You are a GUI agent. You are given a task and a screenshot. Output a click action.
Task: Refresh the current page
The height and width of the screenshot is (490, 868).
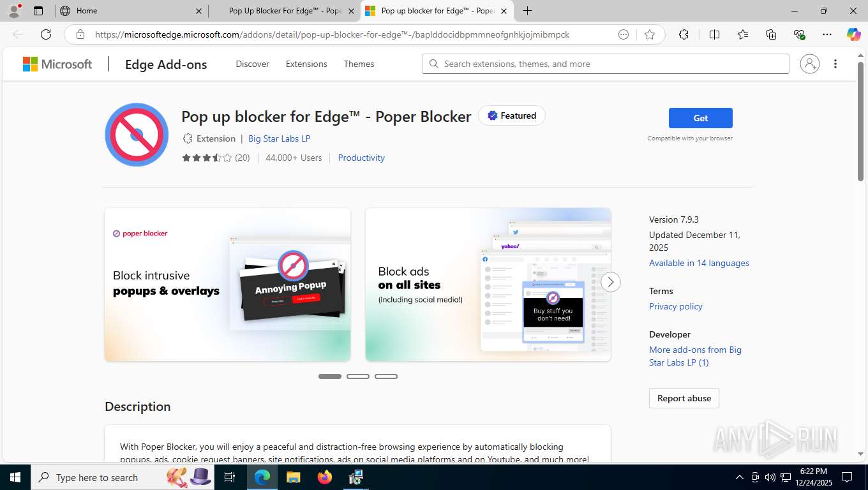point(46,34)
